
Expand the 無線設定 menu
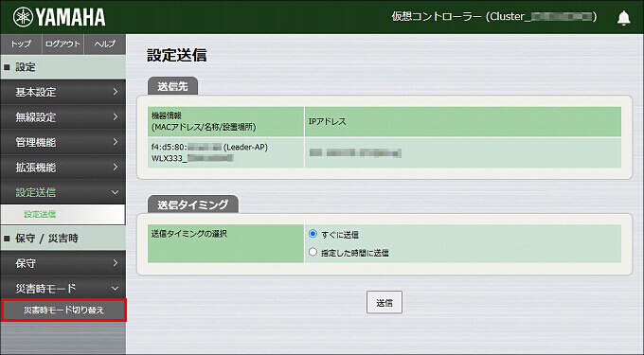63,117
